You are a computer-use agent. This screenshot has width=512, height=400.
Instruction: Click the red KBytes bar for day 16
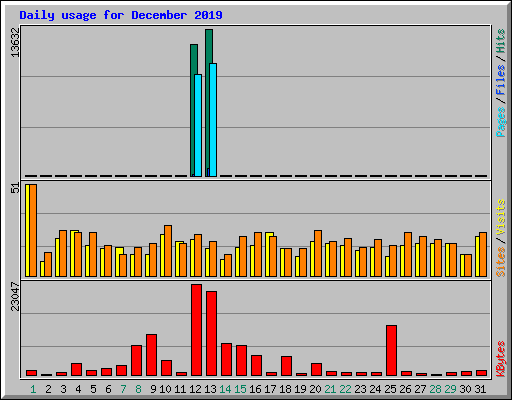(x=256, y=366)
